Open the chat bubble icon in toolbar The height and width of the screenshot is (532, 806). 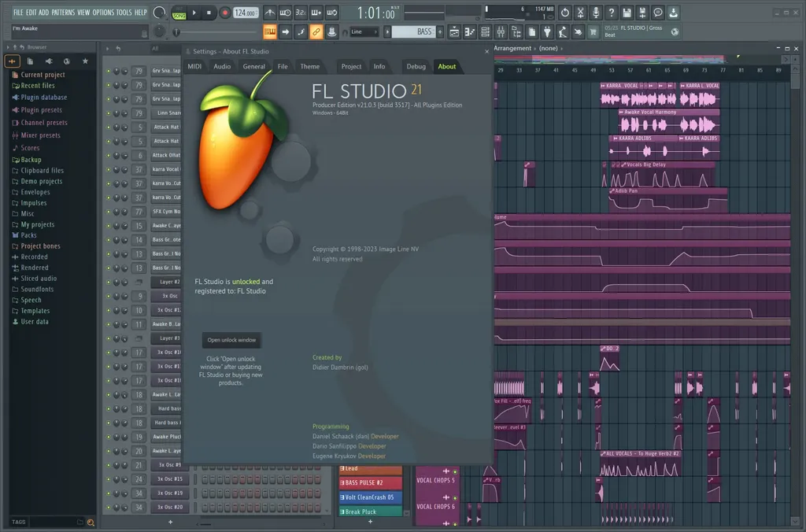(x=657, y=13)
